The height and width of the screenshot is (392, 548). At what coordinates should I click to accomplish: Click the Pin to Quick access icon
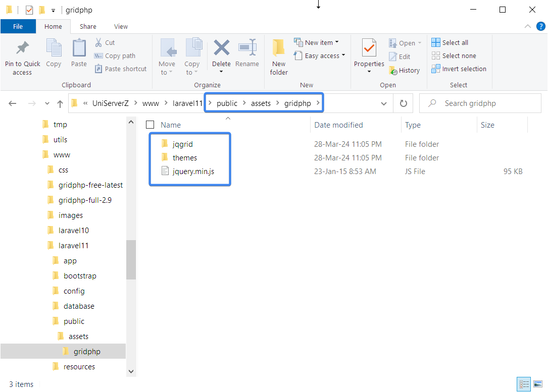click(22, 49)
